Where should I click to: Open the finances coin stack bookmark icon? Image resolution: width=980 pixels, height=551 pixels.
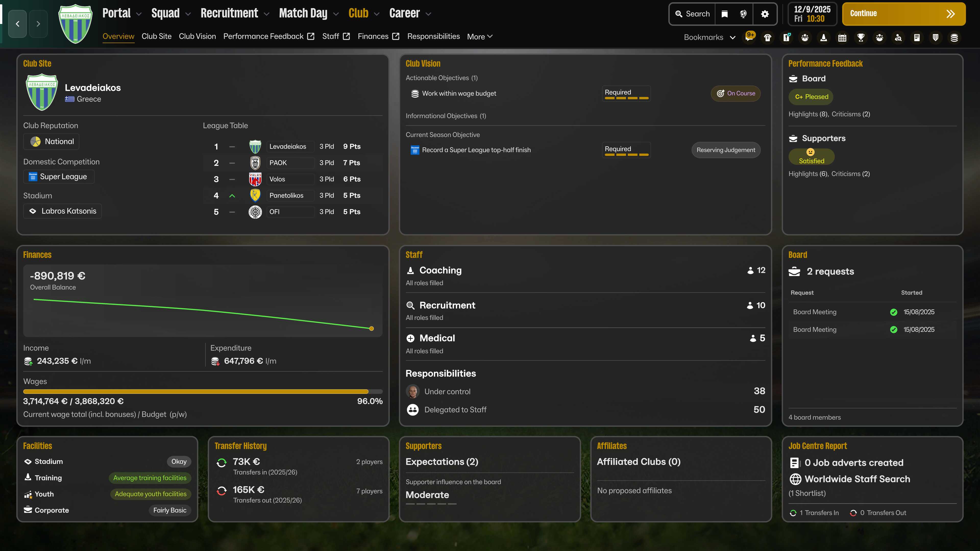coord(954,38)
